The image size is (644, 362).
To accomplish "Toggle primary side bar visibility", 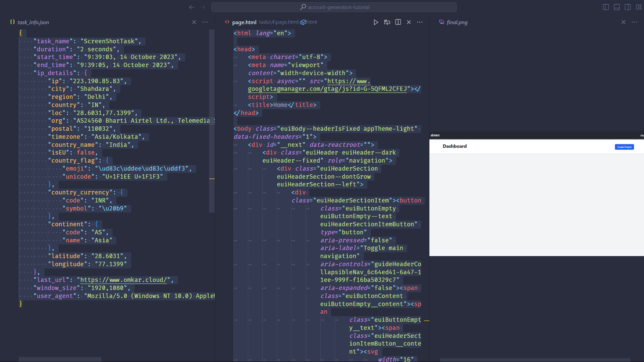I will 605,7.
